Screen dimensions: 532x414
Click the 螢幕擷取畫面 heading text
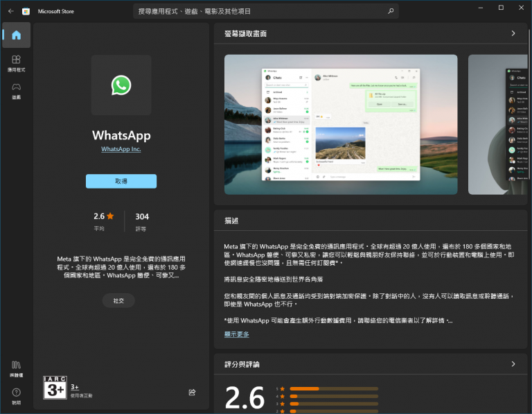(x=245, y=33)
